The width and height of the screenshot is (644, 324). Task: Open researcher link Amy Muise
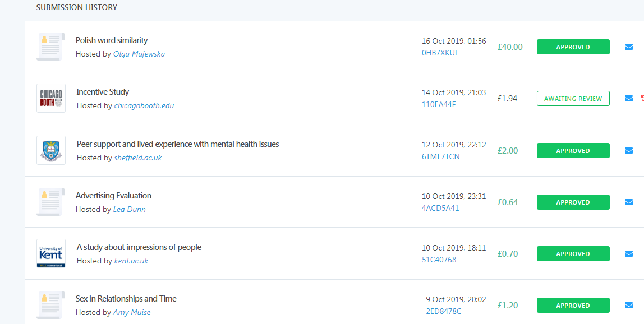tap(132, 312)
